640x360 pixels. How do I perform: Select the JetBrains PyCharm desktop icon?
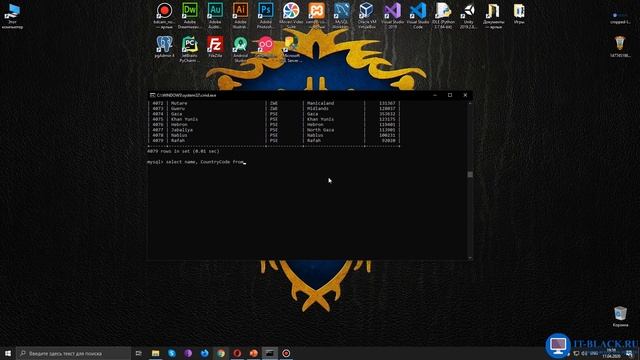click(x=190, y=49)
